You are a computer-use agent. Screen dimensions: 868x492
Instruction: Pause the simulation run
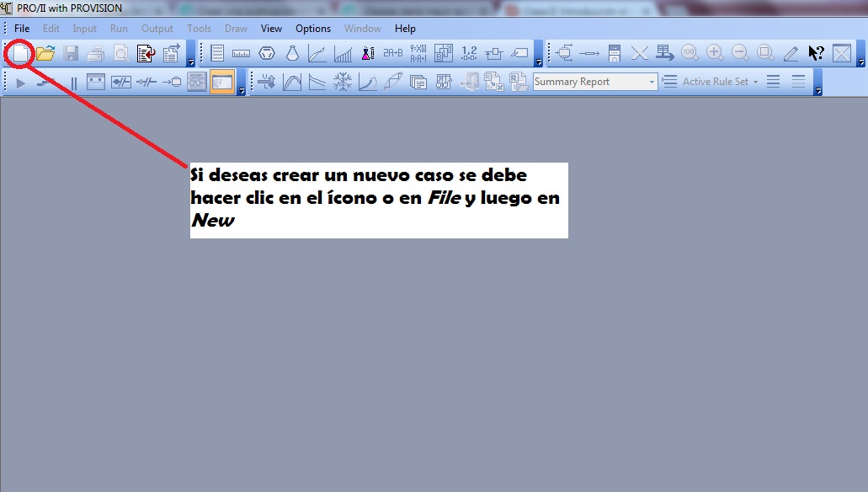(75, 82)
